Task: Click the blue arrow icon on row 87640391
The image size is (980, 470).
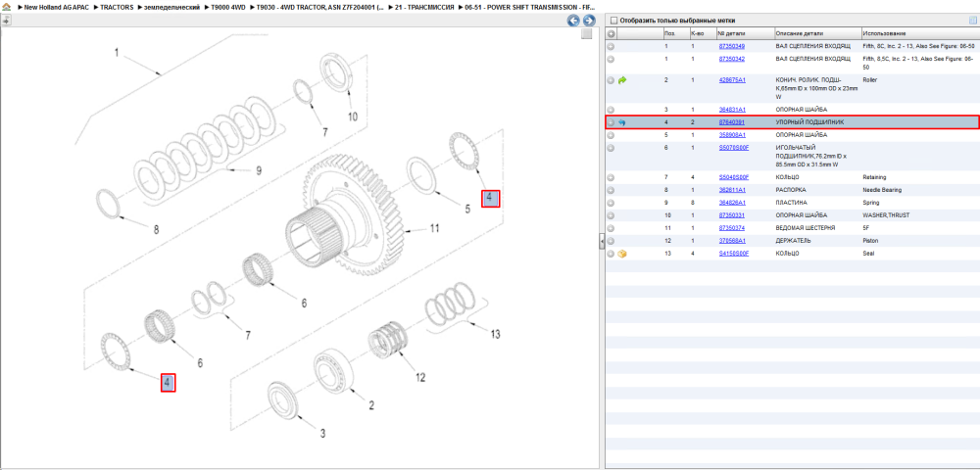Action: click(x=622, y=122)
